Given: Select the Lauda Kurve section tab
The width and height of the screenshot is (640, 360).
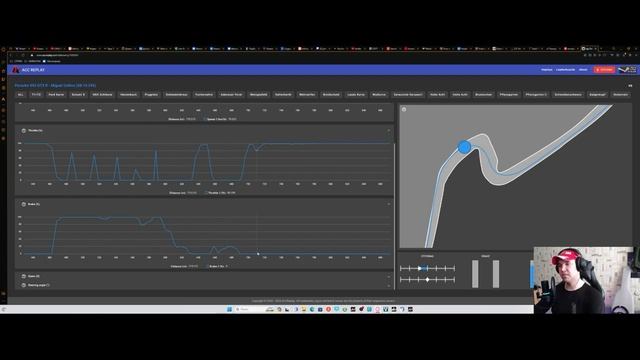Looking at the screenshot, I should pyautogui.click(x=356, y=94).
